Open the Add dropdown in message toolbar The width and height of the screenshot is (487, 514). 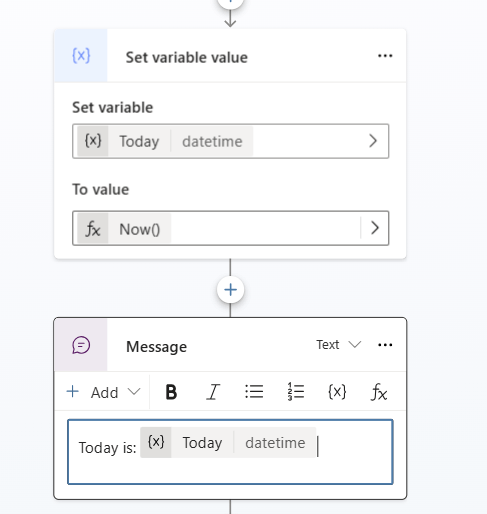coord(104,392)
